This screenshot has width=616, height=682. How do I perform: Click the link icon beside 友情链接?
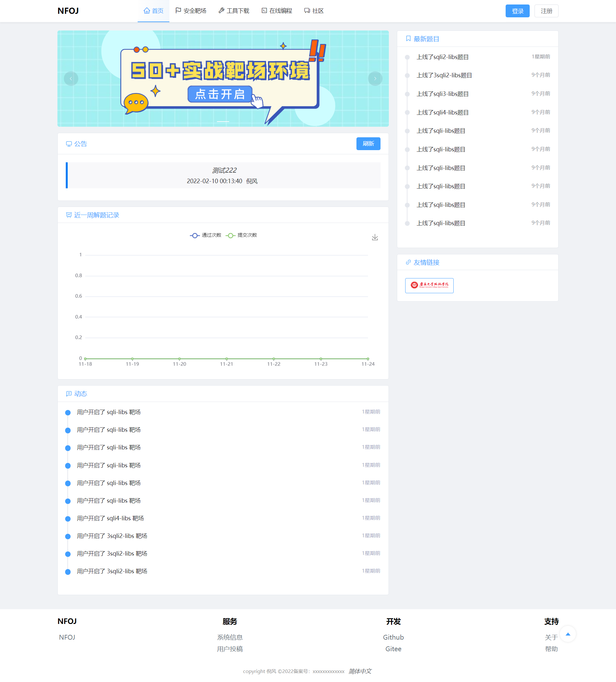pos(408,262)
